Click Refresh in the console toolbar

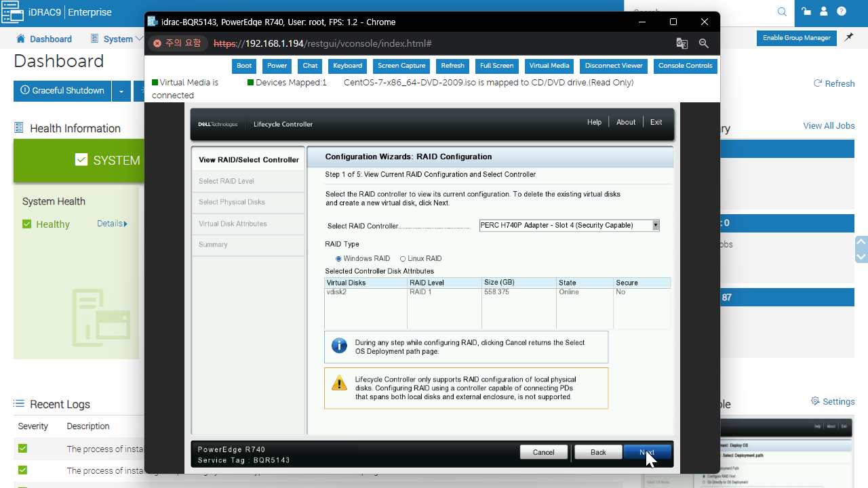tap(452, 66)
